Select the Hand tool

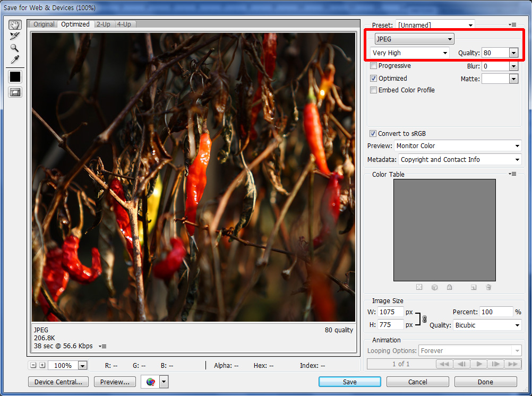click(15, 25)
